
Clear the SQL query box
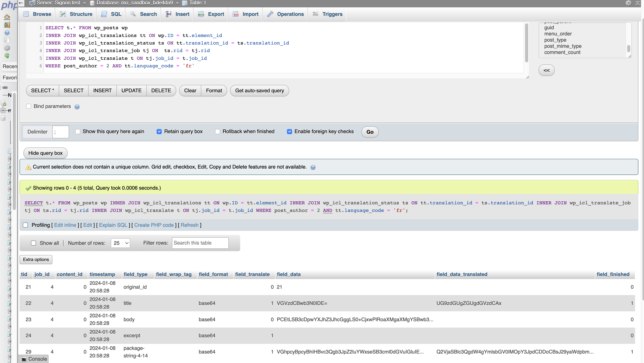point(190,91)
